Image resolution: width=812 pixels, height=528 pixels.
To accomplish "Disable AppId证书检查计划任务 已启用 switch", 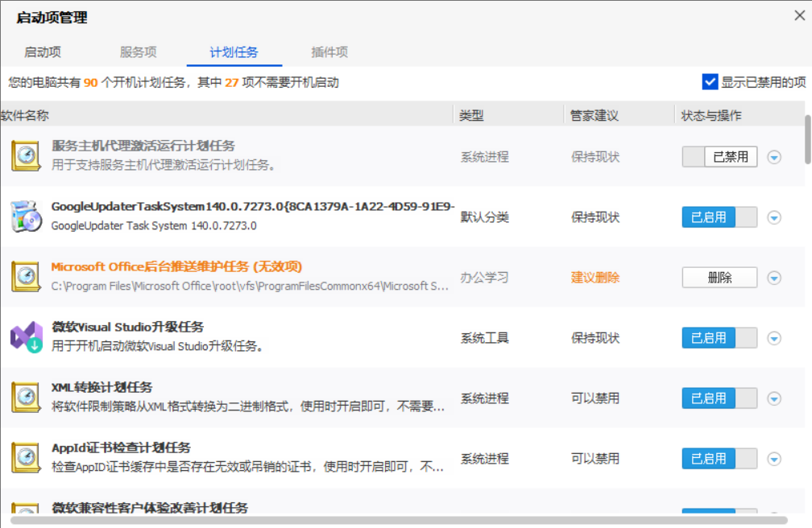I will click(719, 459).
